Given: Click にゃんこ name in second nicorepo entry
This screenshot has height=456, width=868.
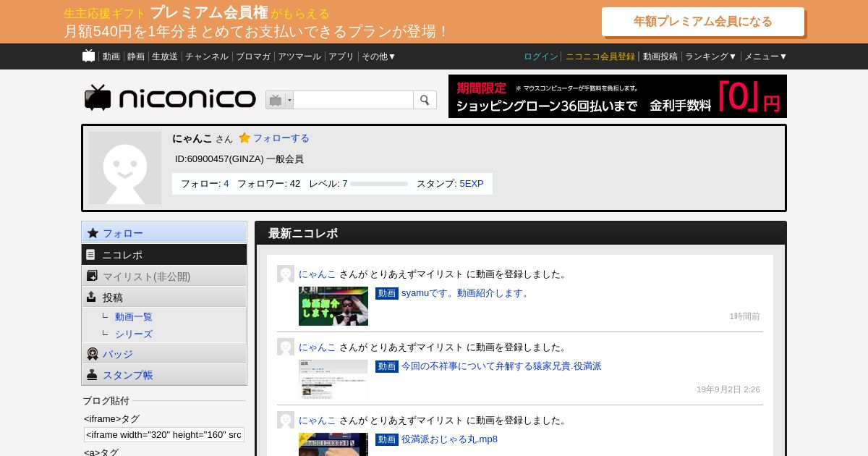Looking at the screenshot, I should pos(318,347).
